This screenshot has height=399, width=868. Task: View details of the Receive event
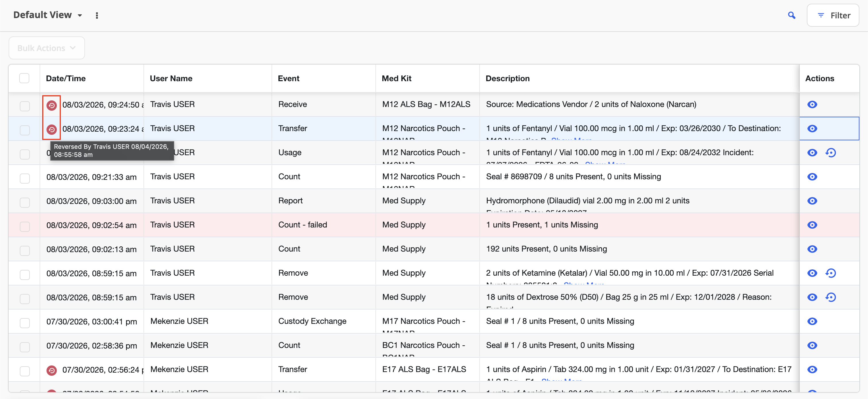pos(812,104)
